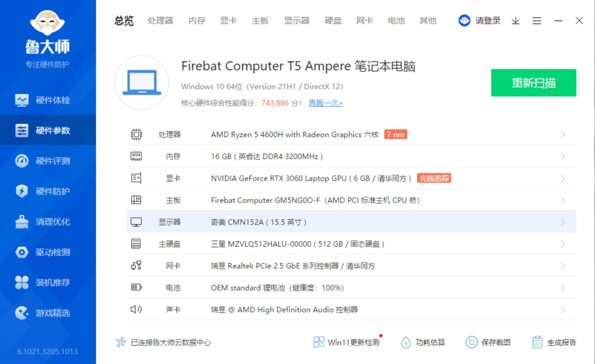Open the hamburger menu at top right
The height and width of the screenshot is (364, 595).
[537, 21]
